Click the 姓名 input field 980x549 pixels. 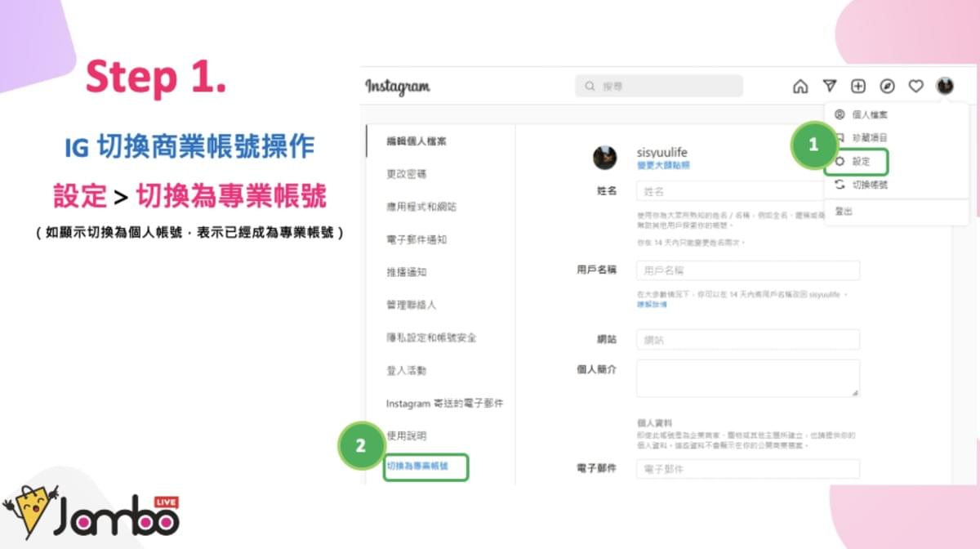coord(748,191)
